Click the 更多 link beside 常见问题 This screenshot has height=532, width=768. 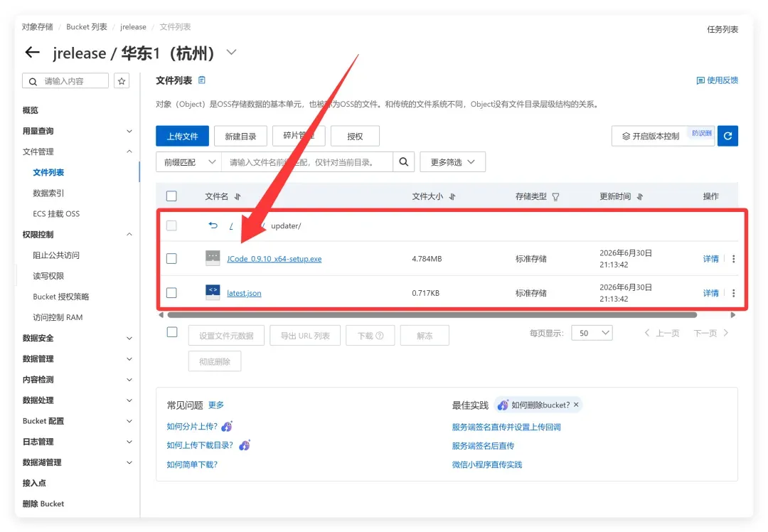(216, 405)
